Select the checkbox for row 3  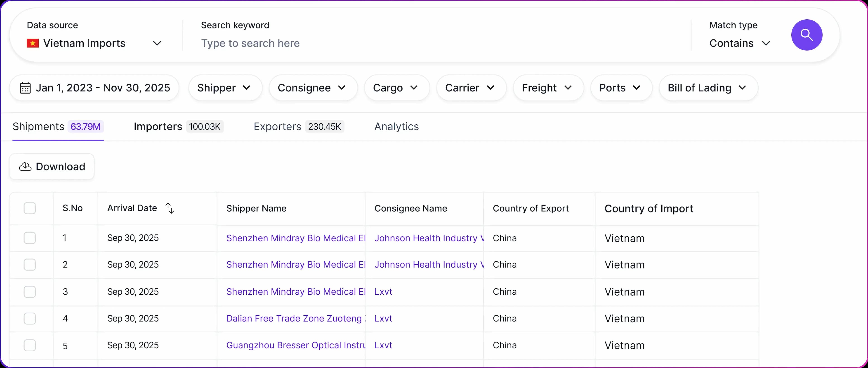[x=30, y=291]
